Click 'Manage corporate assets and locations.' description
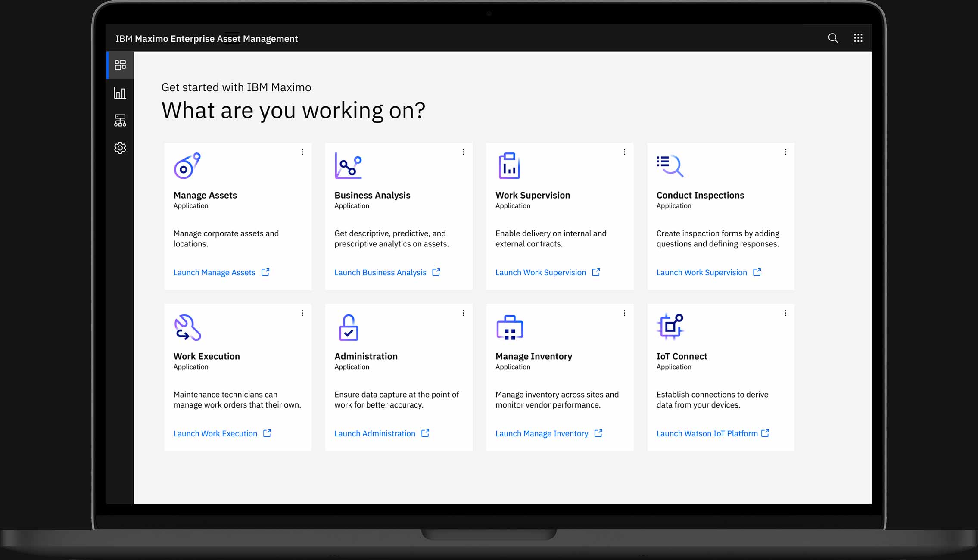Viewport: 978px width, 560px height. pyautogui.click(x=226, y=239)
